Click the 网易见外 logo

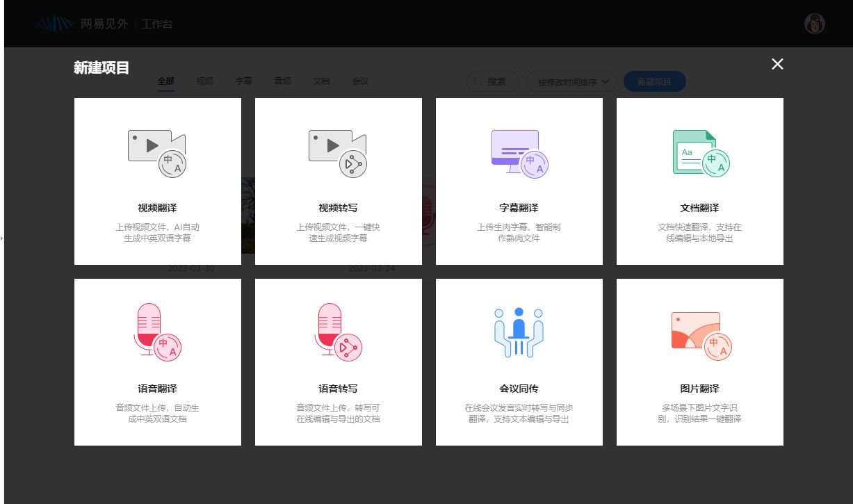click(82, 24)
